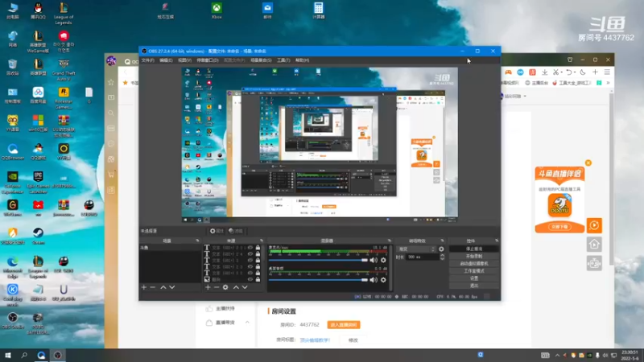Adjust transition duration stepper arrows

(442, 257)
